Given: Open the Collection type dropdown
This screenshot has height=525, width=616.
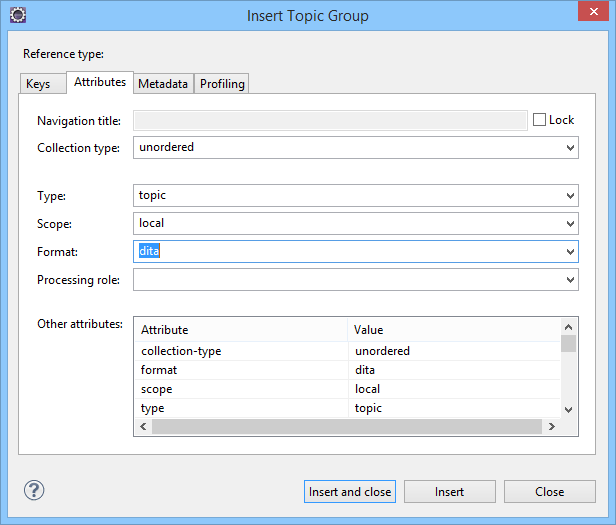Looking at the screenshot, I should 570,147.
